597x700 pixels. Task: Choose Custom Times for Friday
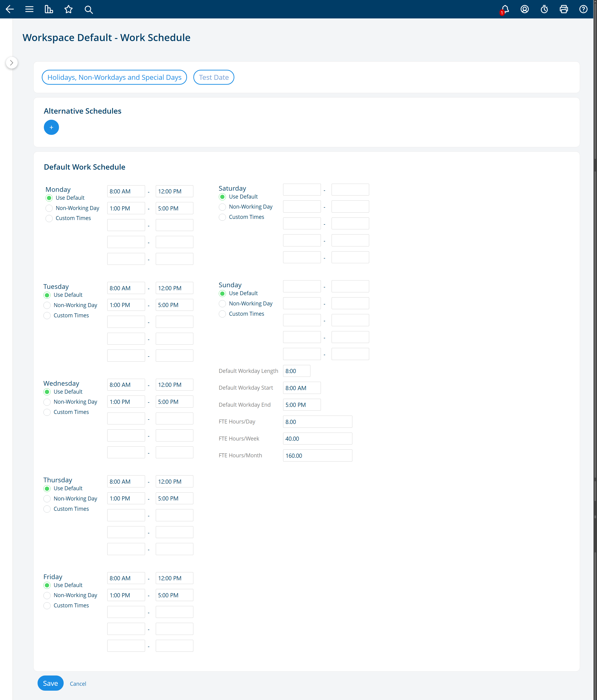47,605
